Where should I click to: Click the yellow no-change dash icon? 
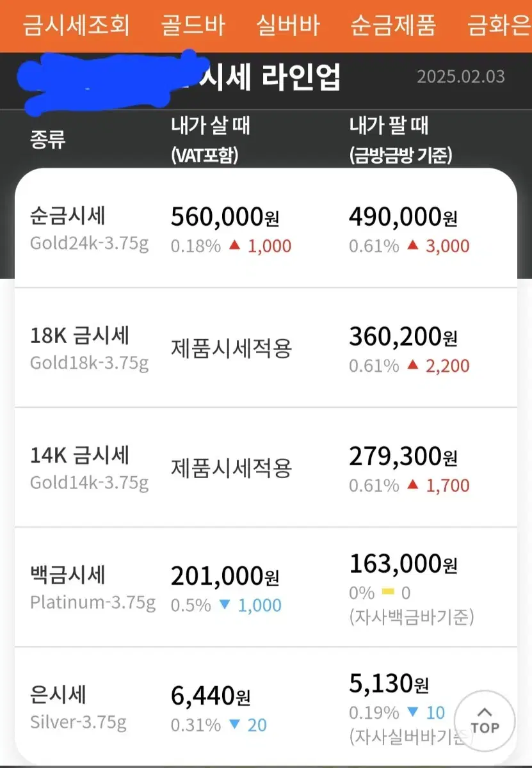(388, 593)
